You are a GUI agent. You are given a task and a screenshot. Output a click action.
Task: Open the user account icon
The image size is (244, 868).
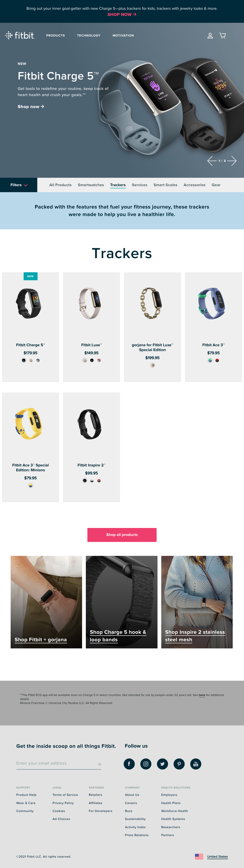pos(210,35)
